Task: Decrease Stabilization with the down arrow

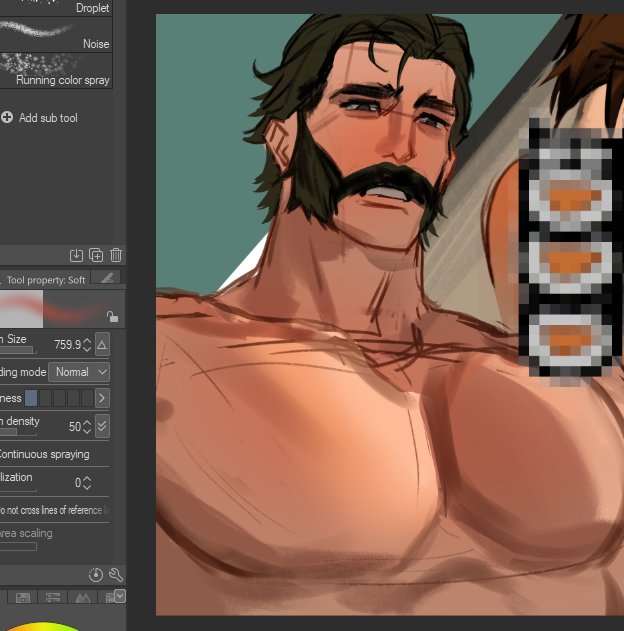Action: point(87,486)
